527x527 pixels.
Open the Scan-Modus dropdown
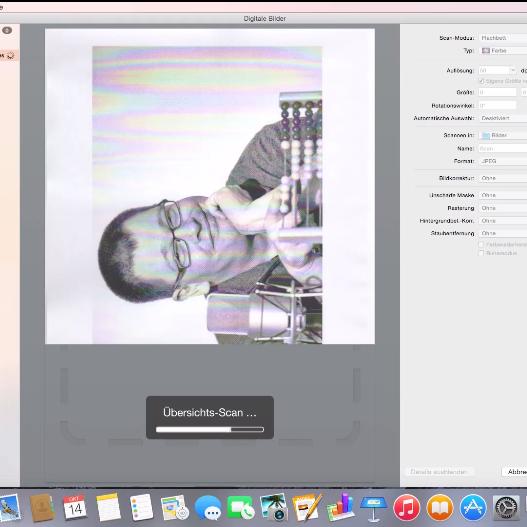click(503, 38)
